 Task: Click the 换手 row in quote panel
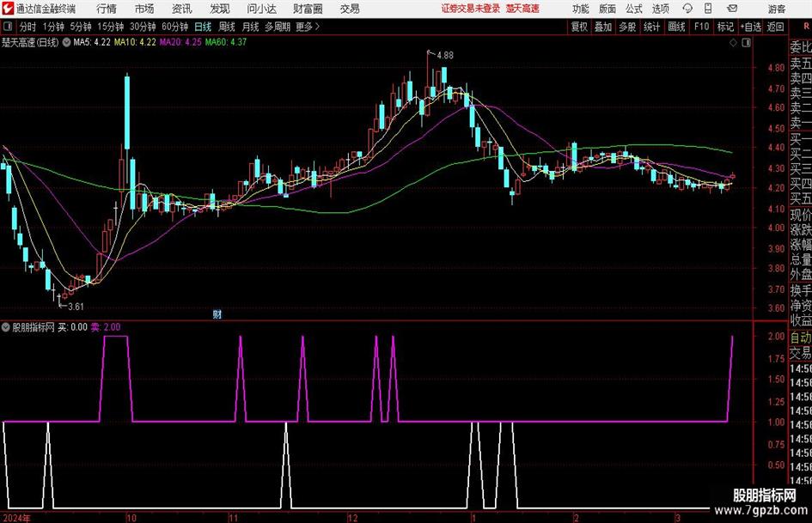coord(801,290)
